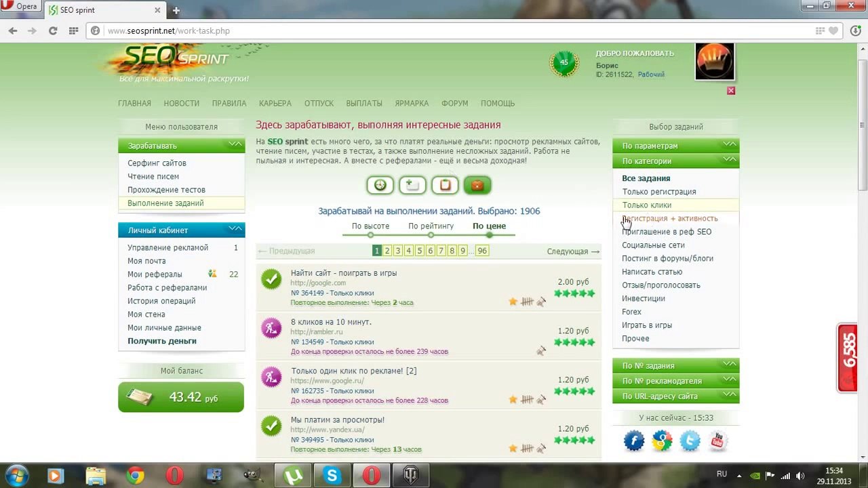Click green checkmark badge for 'Мы платим за просмотры'
Image resolution: width=868 pixels, height=488 pixels.
click(272, 426)
